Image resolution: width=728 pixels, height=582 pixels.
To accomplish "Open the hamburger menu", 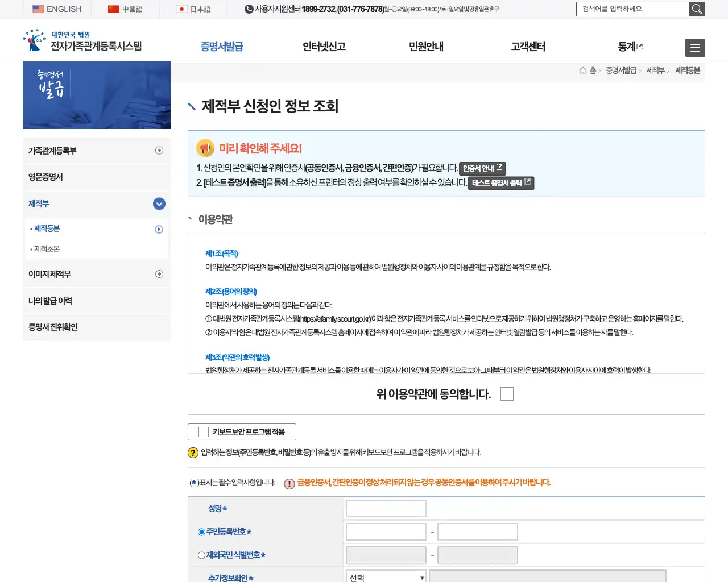I will coord(695,48).
